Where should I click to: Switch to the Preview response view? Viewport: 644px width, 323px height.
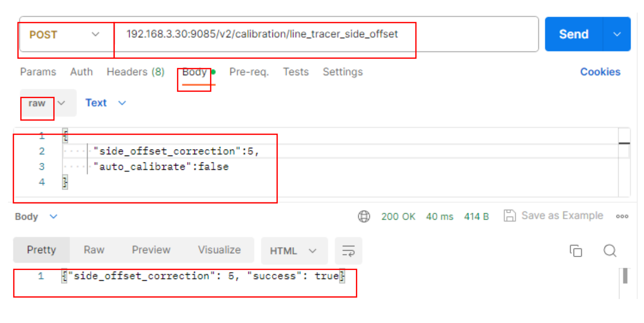pos(151,250)
